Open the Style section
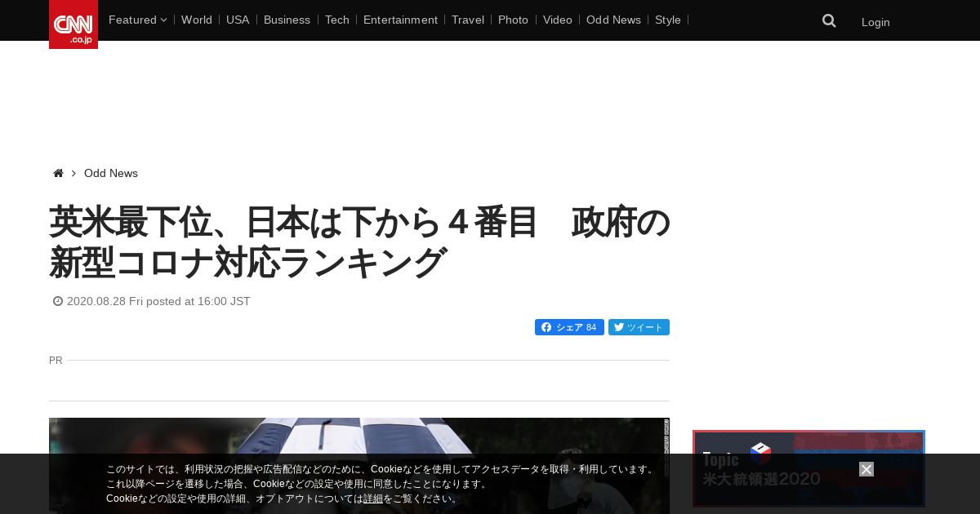Screen dimensions: 980x514 pyautogui.click(x=668, y=20)
